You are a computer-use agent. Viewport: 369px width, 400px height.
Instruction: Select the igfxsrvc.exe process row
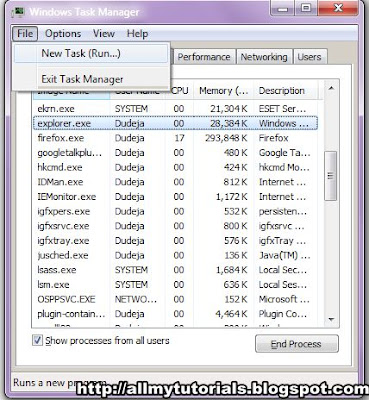pos(176,226)
